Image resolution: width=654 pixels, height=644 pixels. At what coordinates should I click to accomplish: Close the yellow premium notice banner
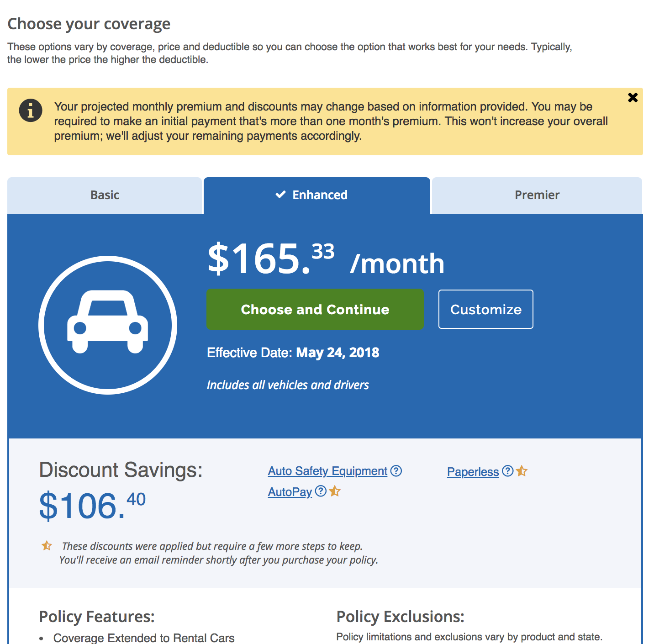coord(633,97)
